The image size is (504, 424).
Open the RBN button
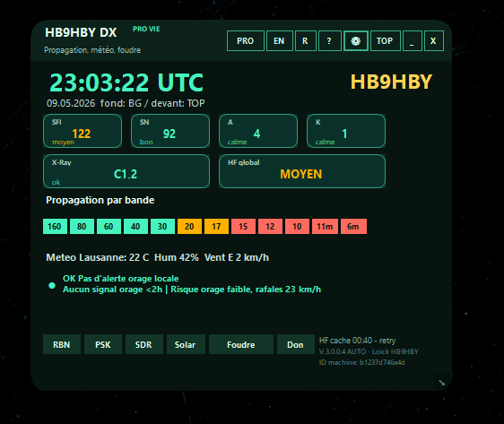pyautogui.click(x=61, y=344)
